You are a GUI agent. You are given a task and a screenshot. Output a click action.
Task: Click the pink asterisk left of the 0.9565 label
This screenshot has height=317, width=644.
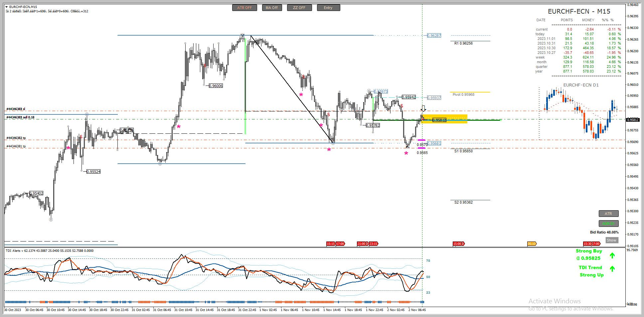pyautogui.click(x=406, y=154)
